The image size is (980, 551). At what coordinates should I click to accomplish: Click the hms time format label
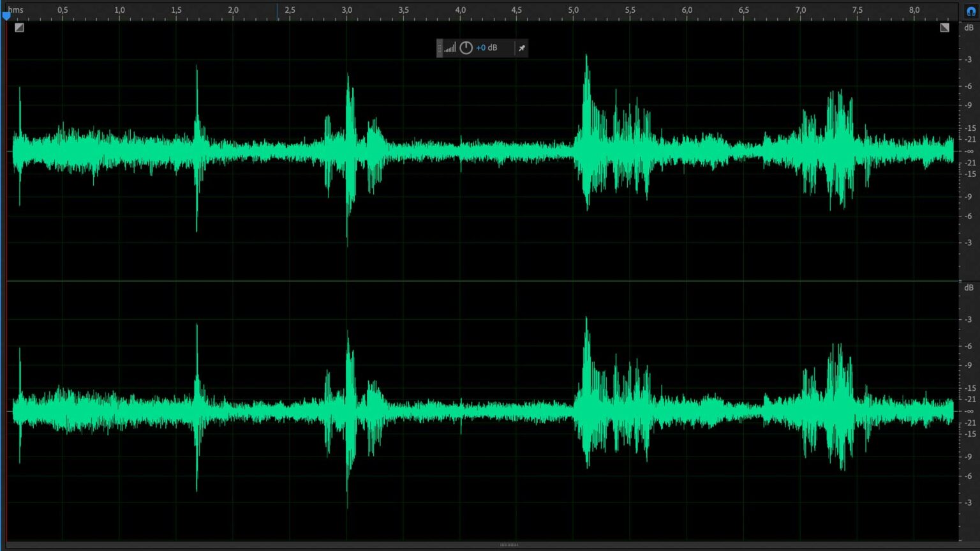pos(15,10)
